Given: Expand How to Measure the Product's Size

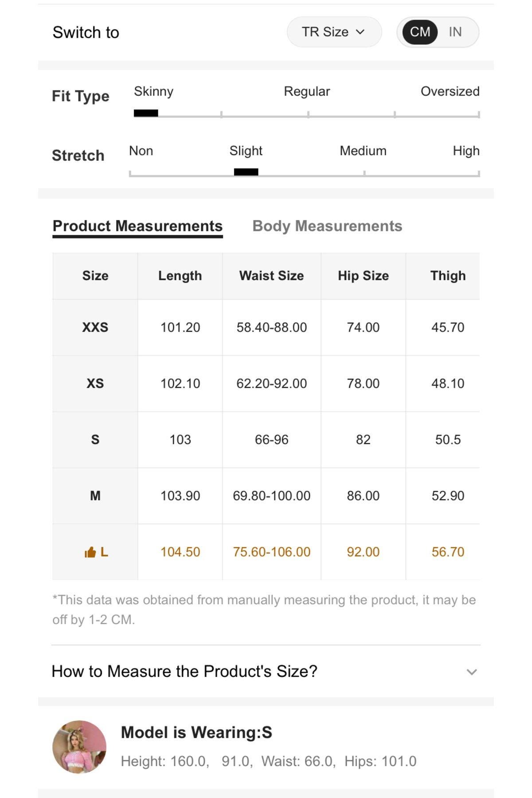Looking at the screenshot, I should [x=266, y=671].
